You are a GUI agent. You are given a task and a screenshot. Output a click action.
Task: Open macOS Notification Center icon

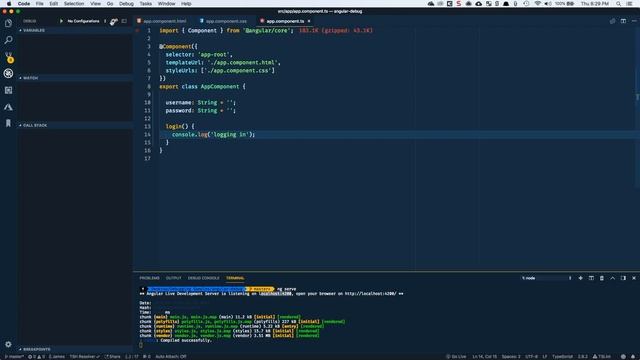630,4
